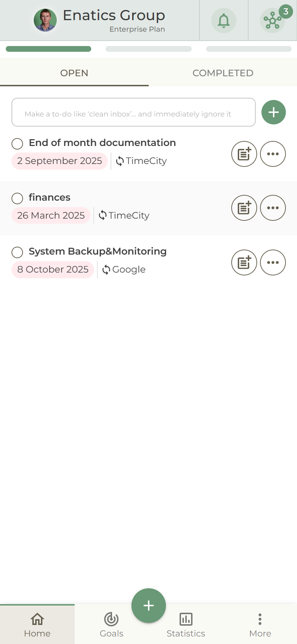Open more options for finances task

coord(273,208)
